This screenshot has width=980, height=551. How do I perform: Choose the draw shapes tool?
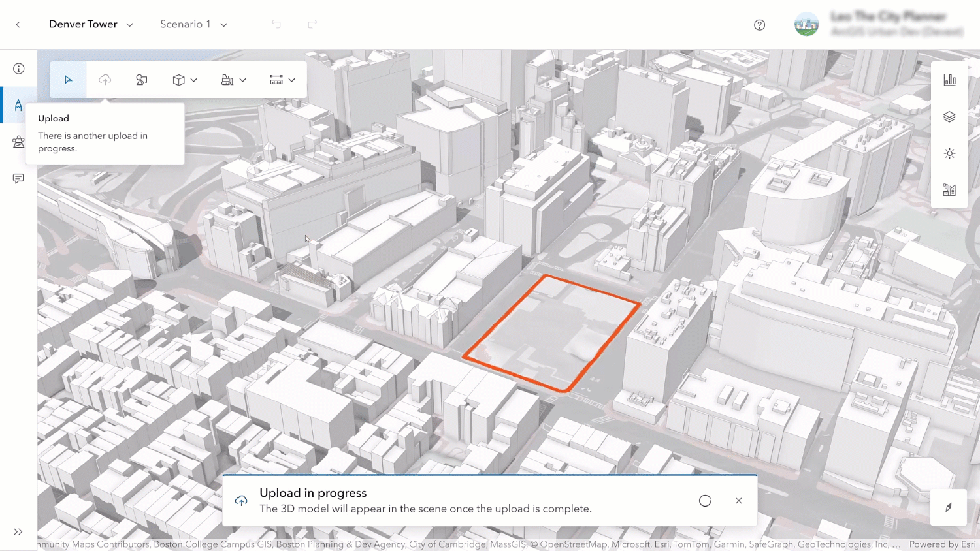click(142, 80)
